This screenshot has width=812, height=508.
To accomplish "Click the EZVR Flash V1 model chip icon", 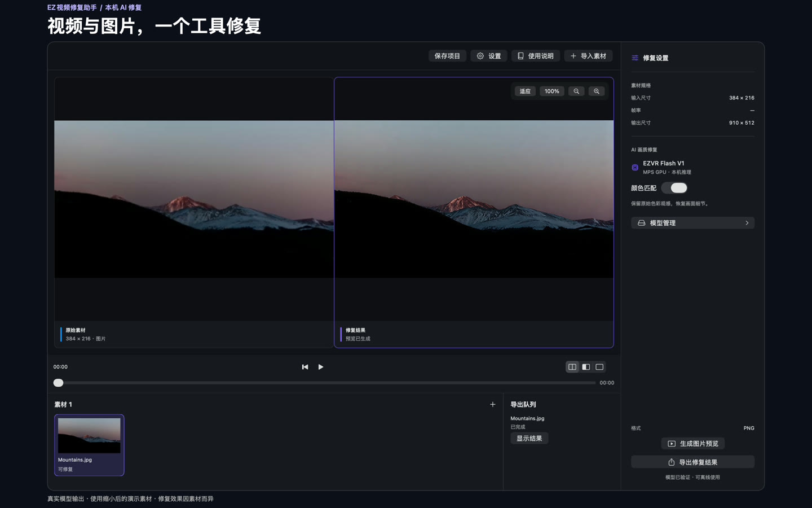I will click(x=635, y=168).
